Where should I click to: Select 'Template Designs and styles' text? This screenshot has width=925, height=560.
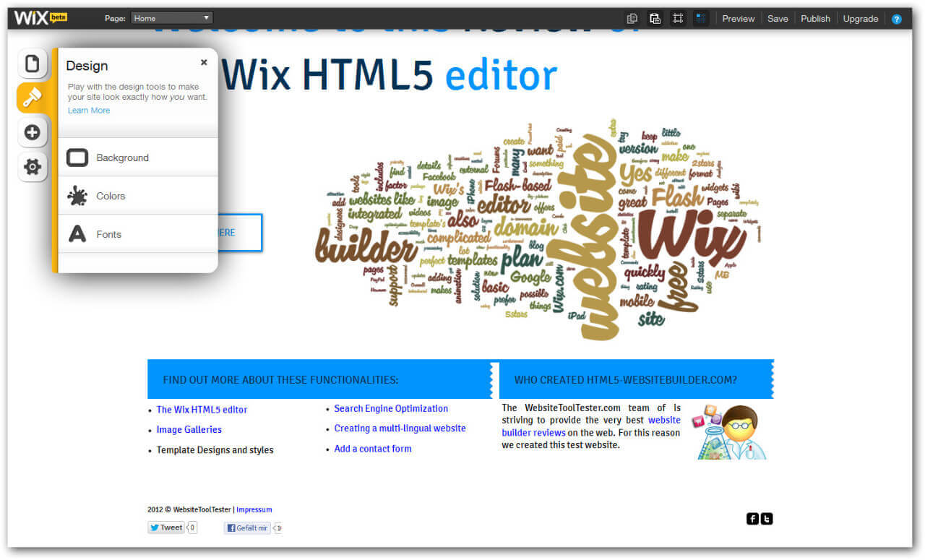point(215,450)
